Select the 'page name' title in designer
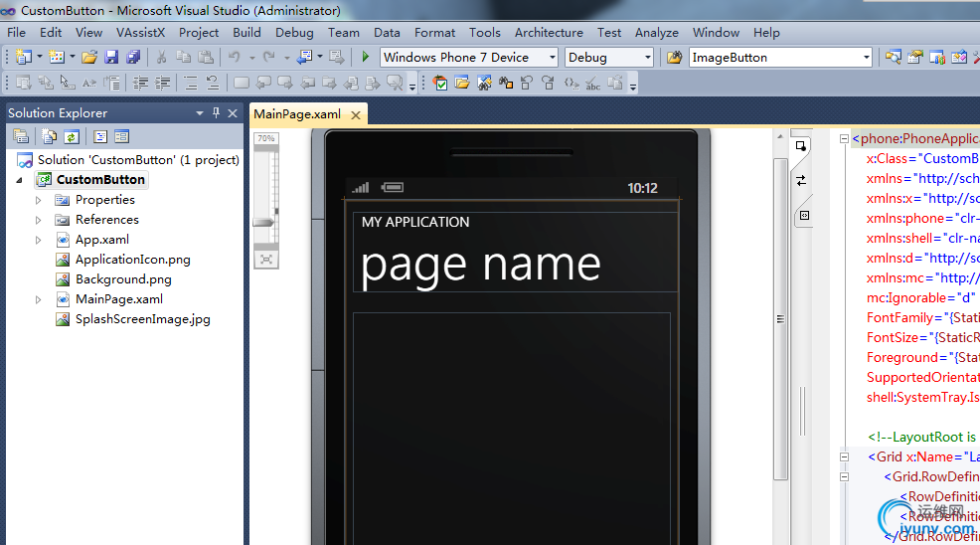This screenshot has height=545, width=980. click(481, 265)
